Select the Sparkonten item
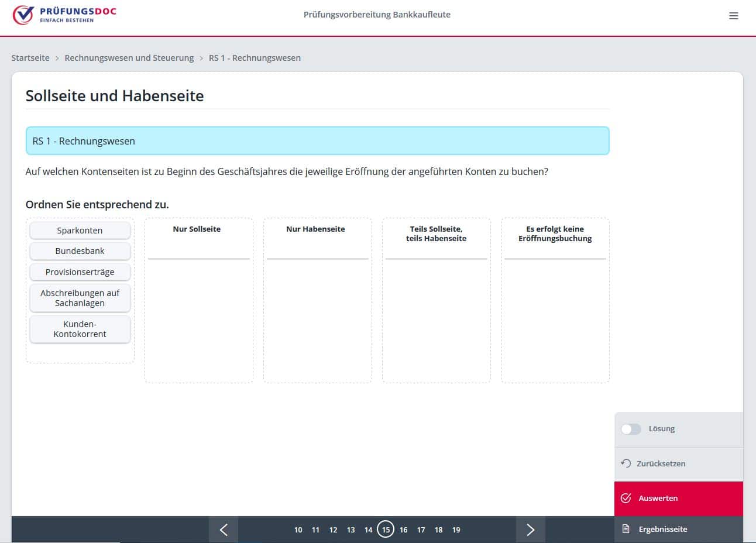 coord(80,231)
